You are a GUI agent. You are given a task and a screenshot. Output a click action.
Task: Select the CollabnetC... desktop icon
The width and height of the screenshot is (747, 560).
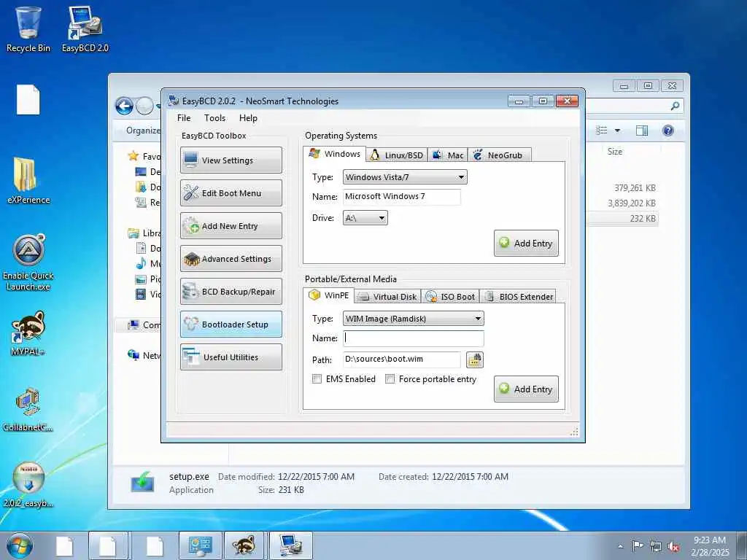[x=28, y=410]
